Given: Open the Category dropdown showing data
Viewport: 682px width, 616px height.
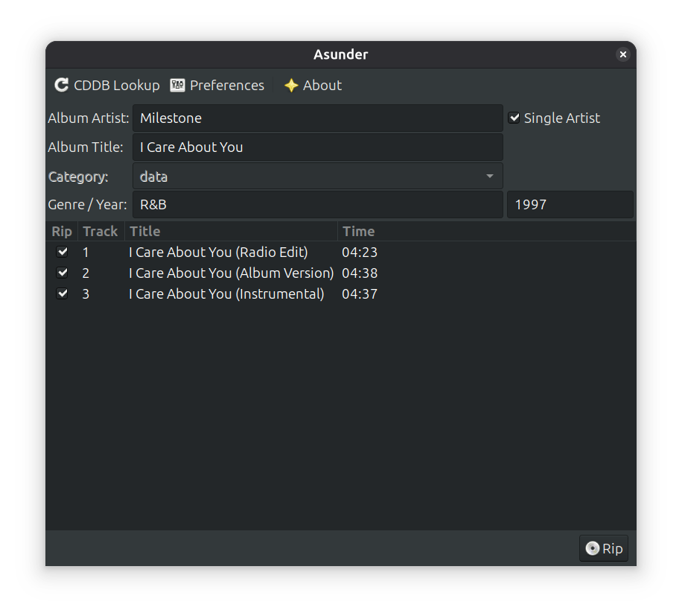Looking at the screenshot, I should tap(318, 177).
